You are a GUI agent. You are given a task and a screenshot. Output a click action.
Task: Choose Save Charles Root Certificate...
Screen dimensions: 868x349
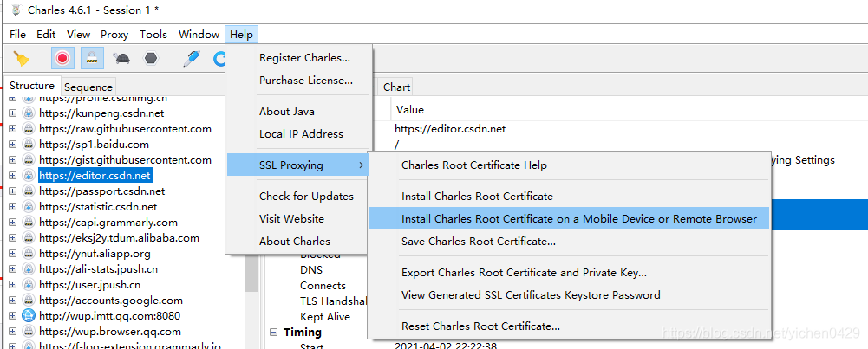pos(570,241)
